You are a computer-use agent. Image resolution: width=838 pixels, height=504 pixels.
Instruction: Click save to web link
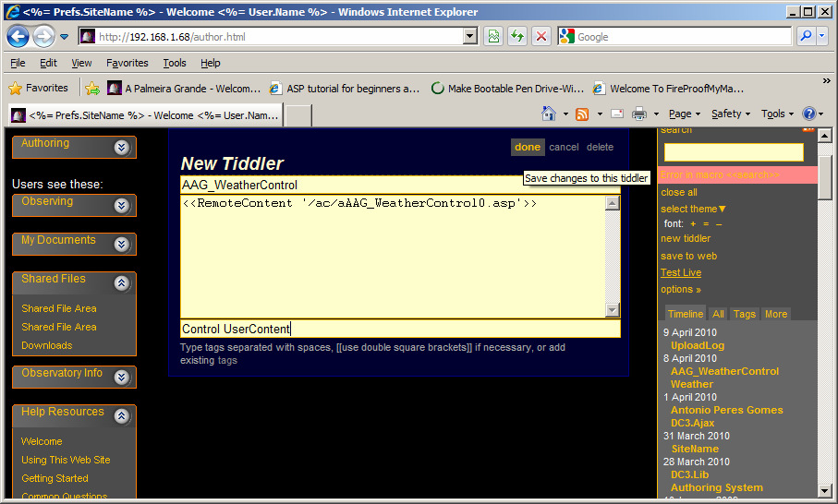pos(689,256)
